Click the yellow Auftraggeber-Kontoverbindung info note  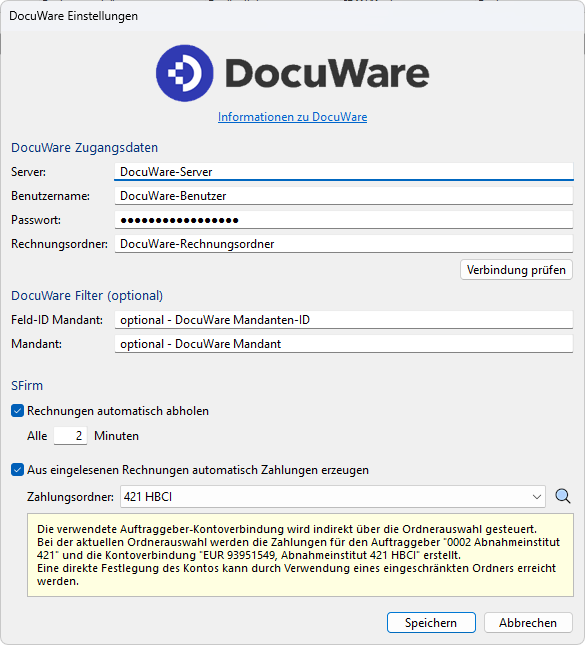[x=300, y=555]
